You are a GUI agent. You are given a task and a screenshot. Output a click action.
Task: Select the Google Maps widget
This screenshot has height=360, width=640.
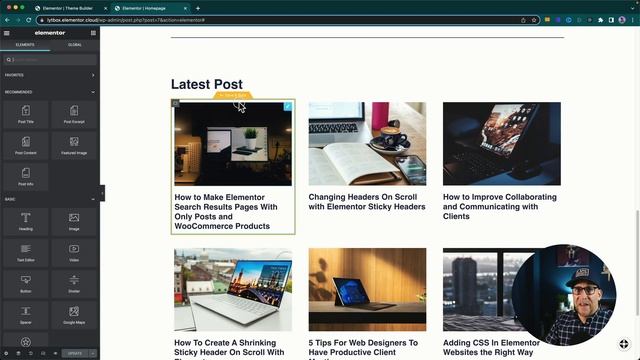click(74, 315)
